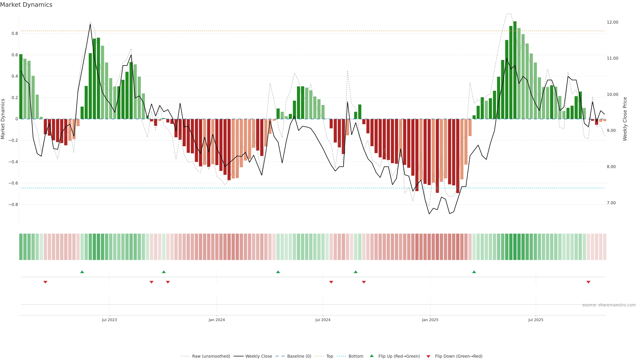The image size is (644, 362).
Task: Click the red flip-down marker after Jul 2024
Action: point(331,282)
